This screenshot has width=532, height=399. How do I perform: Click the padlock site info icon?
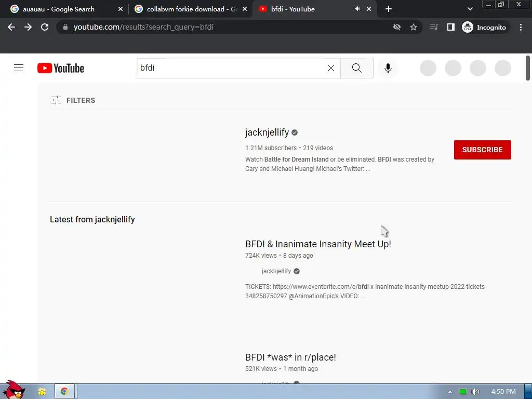pyautogui.click(x=65, y=27)
